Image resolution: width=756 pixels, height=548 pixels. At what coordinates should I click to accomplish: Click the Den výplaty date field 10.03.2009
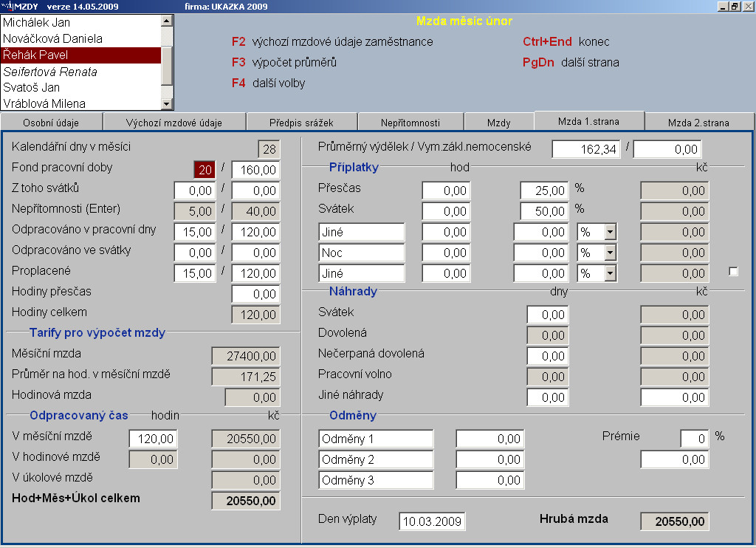click(x=432, y=521)
